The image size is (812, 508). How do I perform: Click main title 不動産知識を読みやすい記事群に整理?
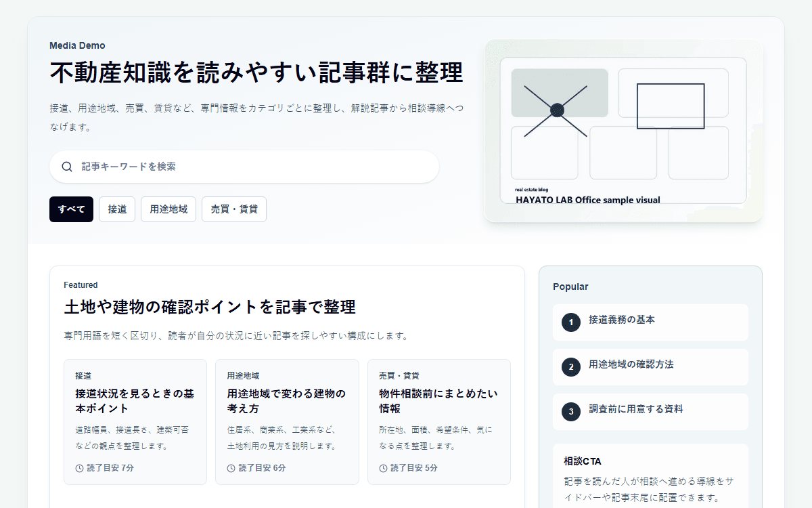(x=256, y=72)
